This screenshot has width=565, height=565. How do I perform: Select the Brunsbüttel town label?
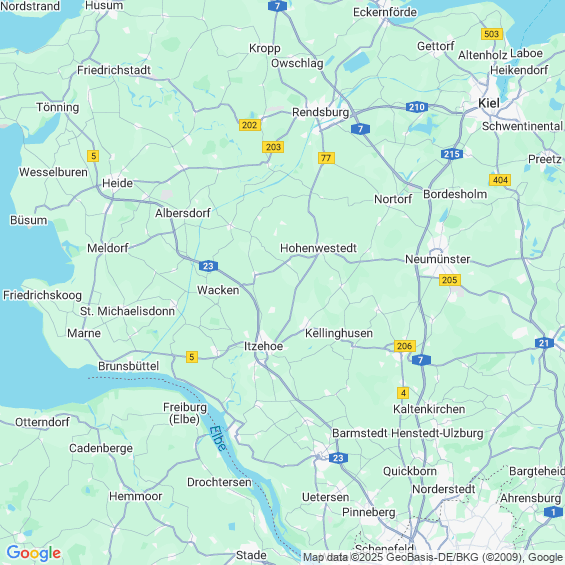(x=128, y=366)
